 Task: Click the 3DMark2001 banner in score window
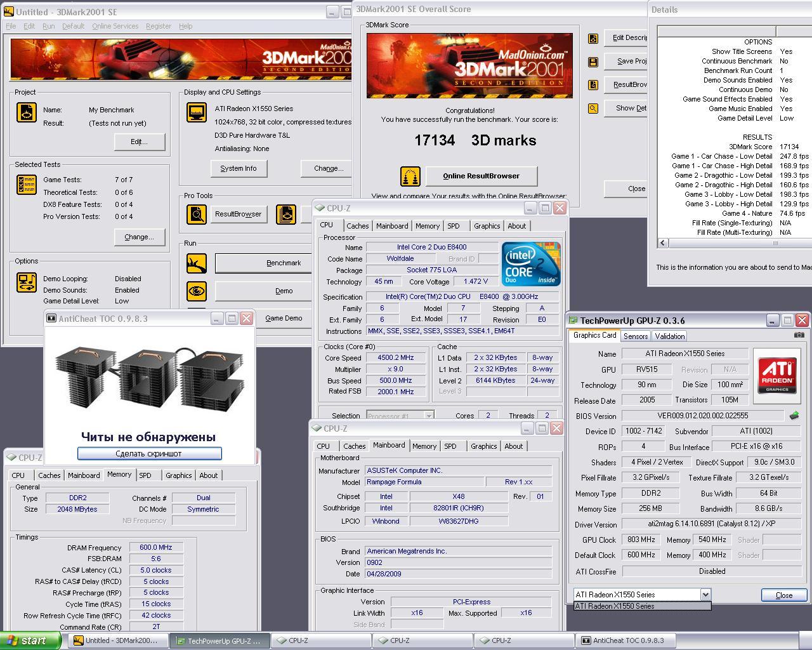pos(469,66)
